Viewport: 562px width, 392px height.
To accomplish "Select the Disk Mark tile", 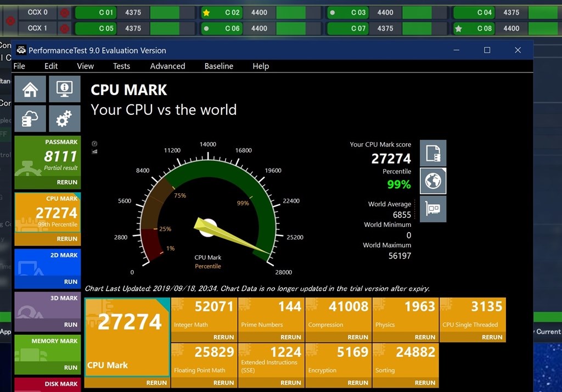I will 48,384.
